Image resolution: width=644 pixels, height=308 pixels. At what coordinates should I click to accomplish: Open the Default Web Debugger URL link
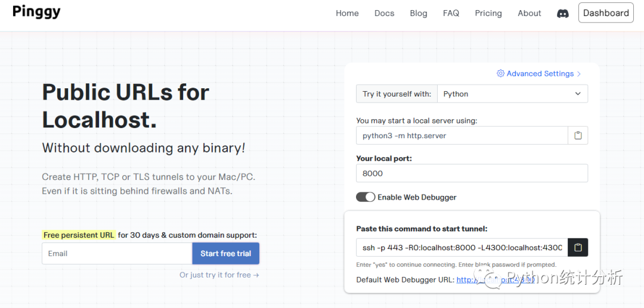click(x=496, y=279)
